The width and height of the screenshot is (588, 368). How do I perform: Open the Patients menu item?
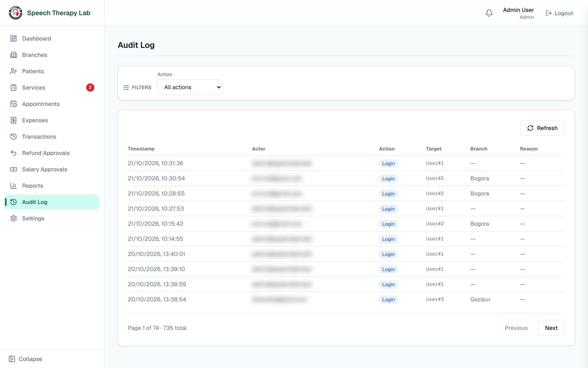click(x=52, y=71)
